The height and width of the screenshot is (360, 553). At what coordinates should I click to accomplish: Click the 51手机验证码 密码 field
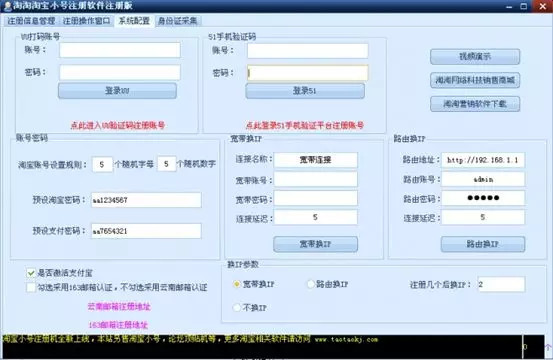308,73
